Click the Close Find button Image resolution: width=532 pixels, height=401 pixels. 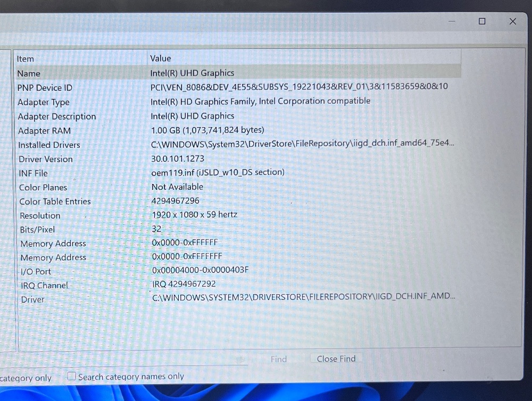click(336, 358)
